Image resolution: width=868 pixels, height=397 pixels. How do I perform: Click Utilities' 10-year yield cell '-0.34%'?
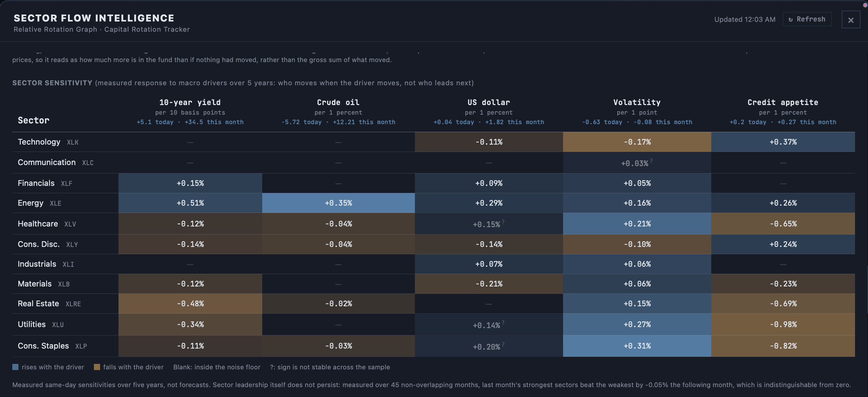(x=190, y=324)
